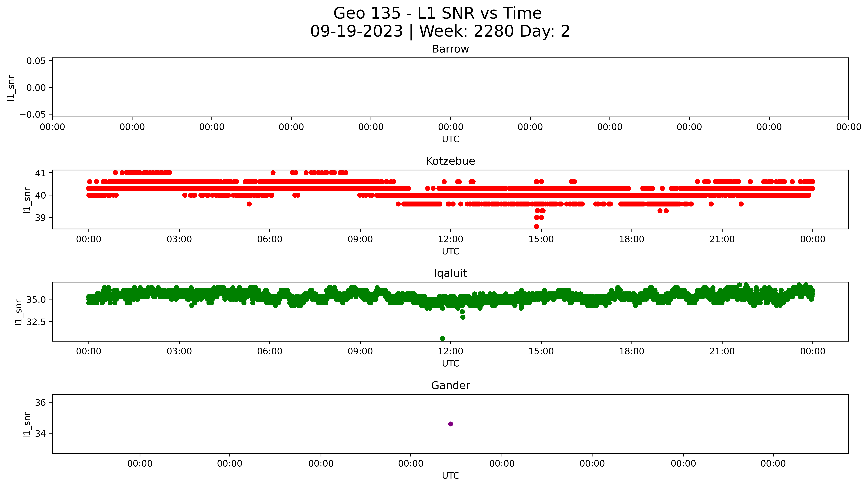Click the l1_snr y-axis label of Gander plot

coord(27,425)
